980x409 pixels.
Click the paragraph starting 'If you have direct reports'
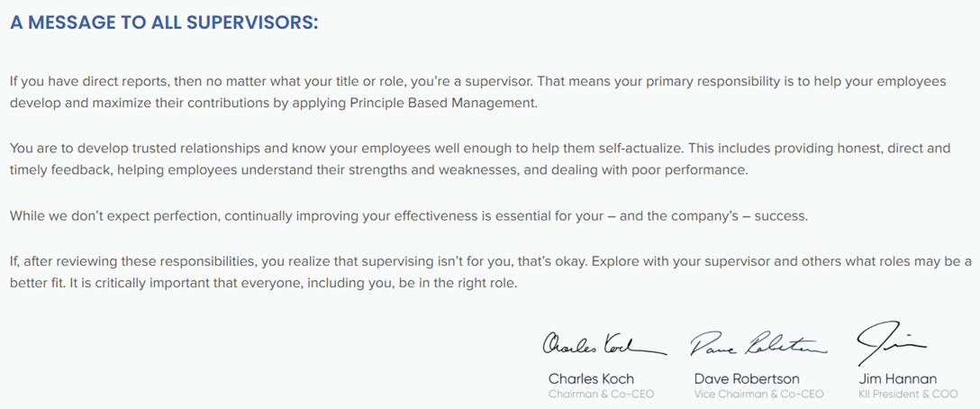click(478, 93)
